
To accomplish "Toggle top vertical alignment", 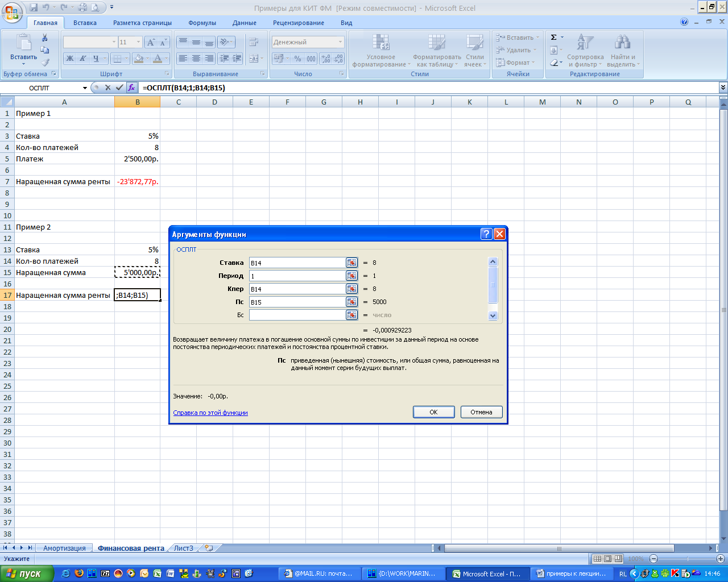I will (183, 42).
